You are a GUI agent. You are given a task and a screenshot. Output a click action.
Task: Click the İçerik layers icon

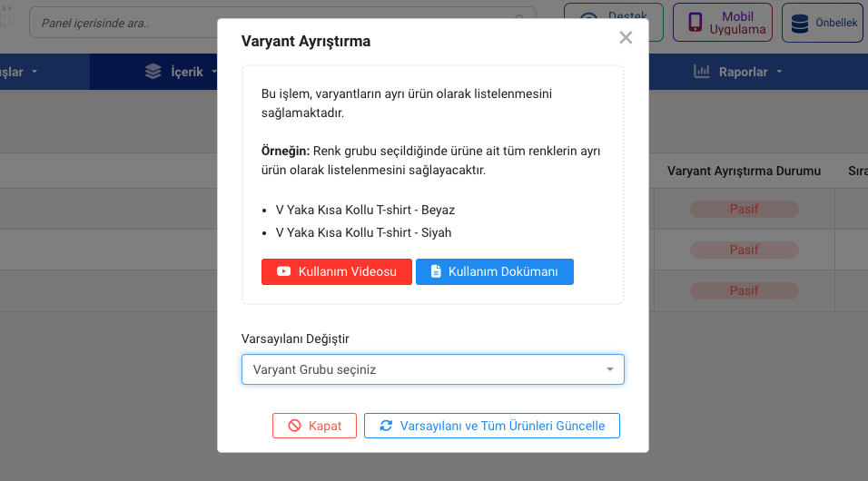pos(153,72)
